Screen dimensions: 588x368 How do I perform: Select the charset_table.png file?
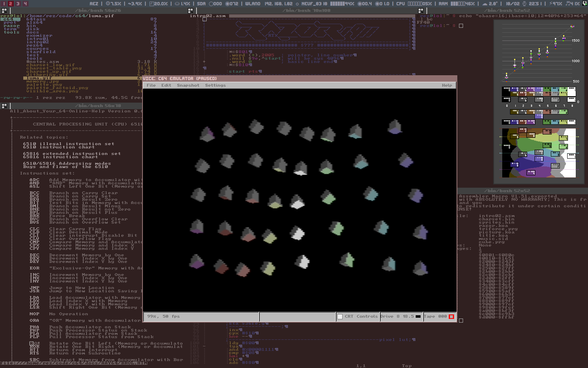[54, 68]
